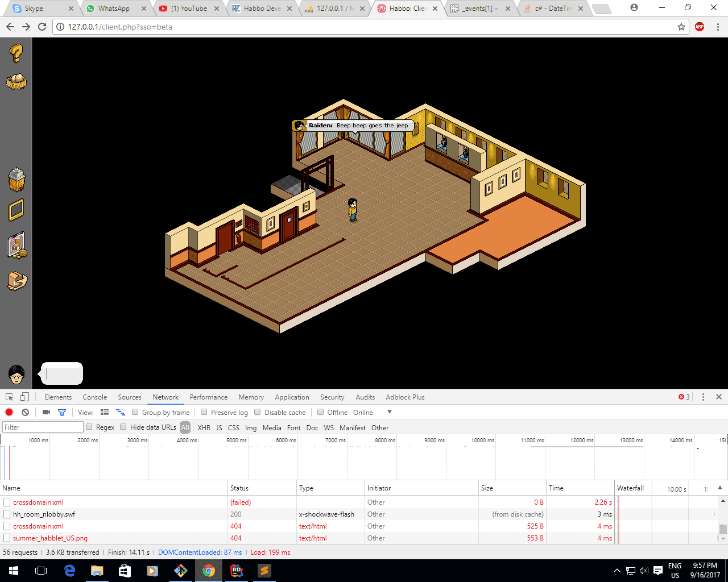
Task: Check the Offline checkbox
Action: pos(321,412)
